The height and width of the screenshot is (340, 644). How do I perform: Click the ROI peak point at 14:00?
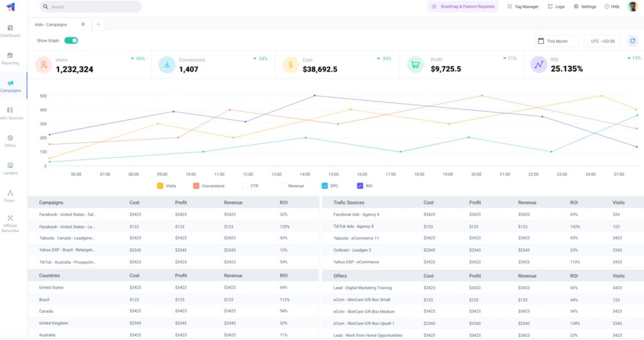tap(314, 96)
